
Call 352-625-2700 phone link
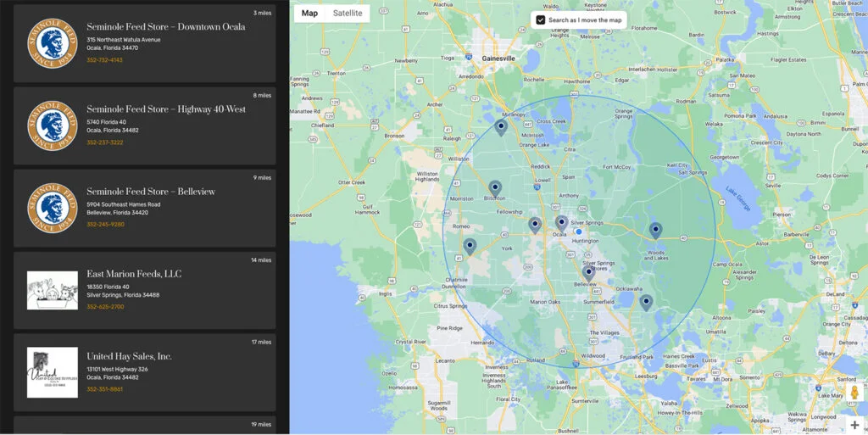[x=105, y=307]
